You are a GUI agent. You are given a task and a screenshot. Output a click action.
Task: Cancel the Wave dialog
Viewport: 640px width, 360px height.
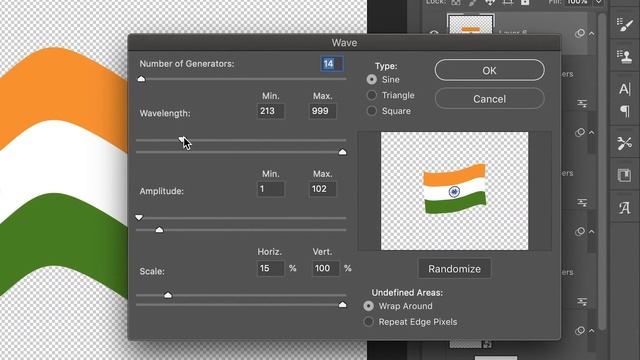(x=489, y=99)
